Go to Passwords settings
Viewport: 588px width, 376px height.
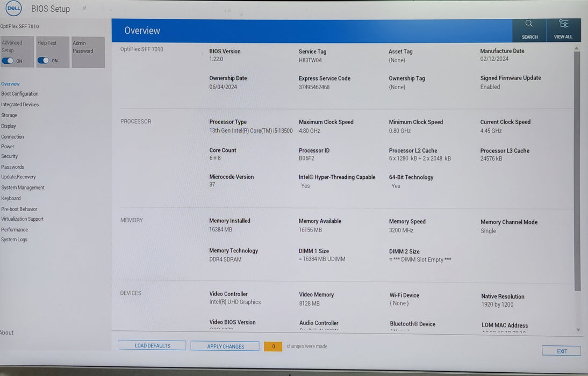[x=12, y=167]
